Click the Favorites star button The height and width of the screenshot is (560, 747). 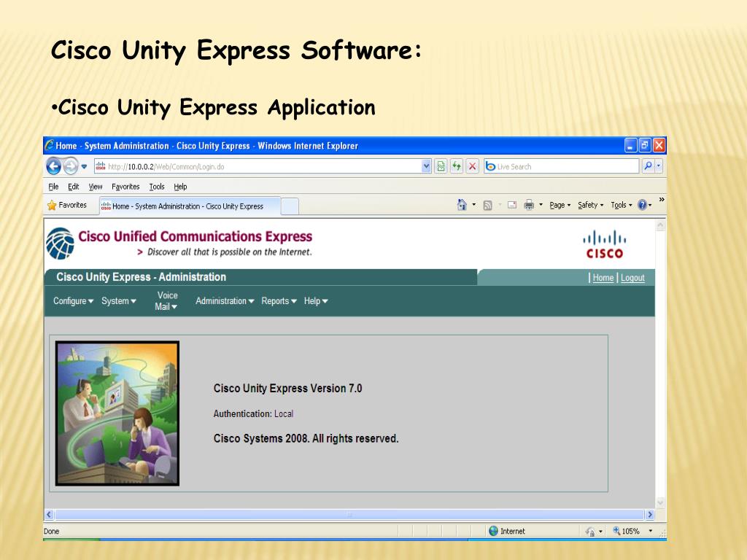click(66, 205)
